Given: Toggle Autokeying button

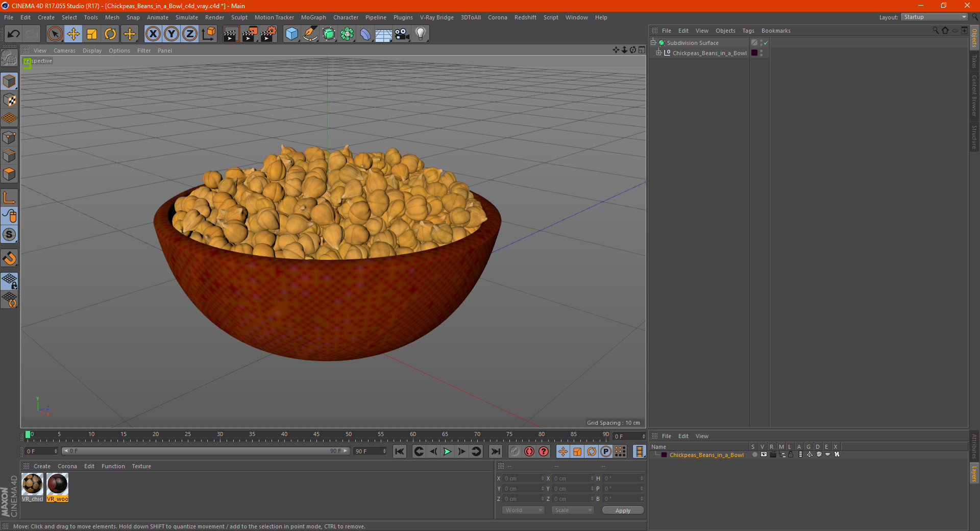Looking at the screenshot, I should [529, 451].
